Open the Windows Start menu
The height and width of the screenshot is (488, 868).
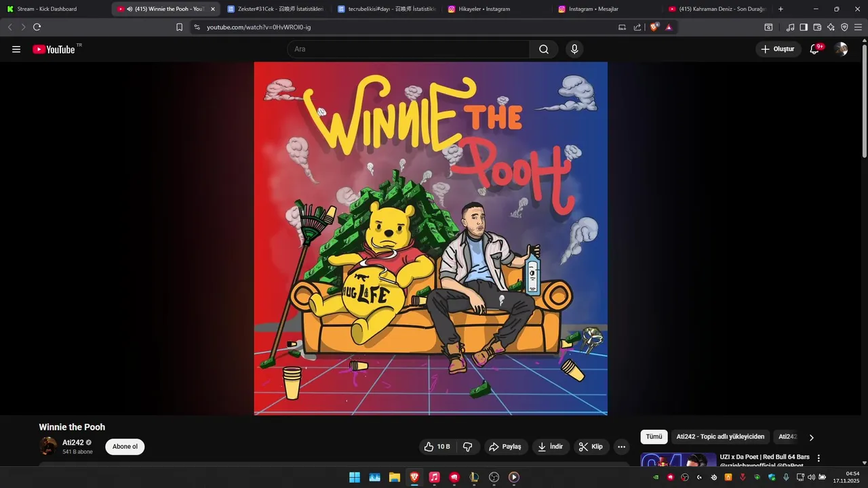click(x=355, y=477)
